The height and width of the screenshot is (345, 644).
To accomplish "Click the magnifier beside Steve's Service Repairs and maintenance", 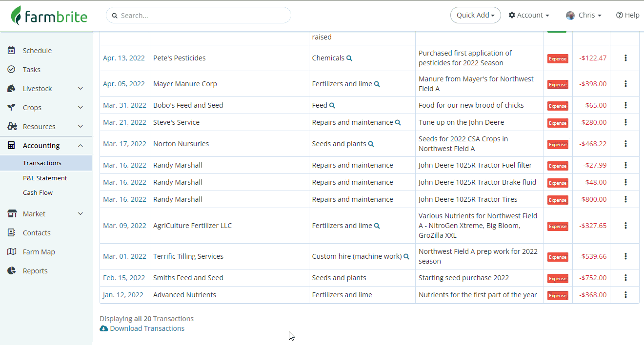I will point(398,122).
